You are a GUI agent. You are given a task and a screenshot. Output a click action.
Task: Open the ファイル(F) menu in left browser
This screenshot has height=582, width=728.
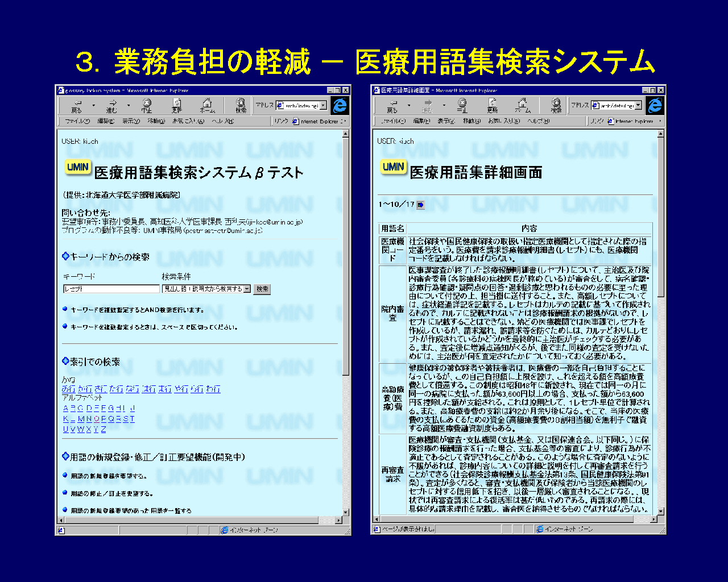pos(77,121)
